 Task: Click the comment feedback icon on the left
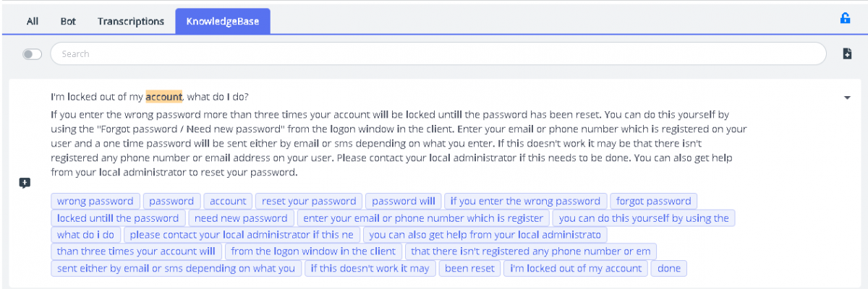(x=25, y=183)
